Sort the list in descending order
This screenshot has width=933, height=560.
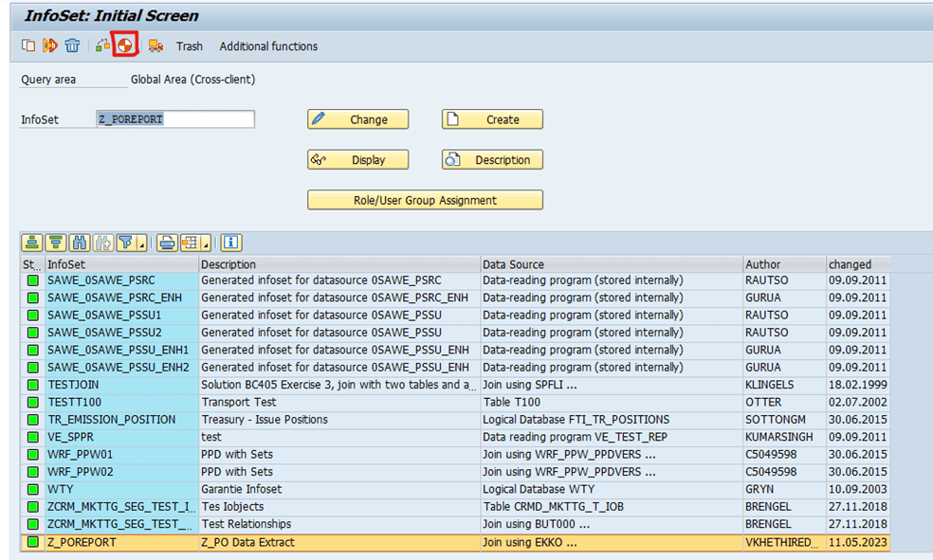click(x=56, y=243)
